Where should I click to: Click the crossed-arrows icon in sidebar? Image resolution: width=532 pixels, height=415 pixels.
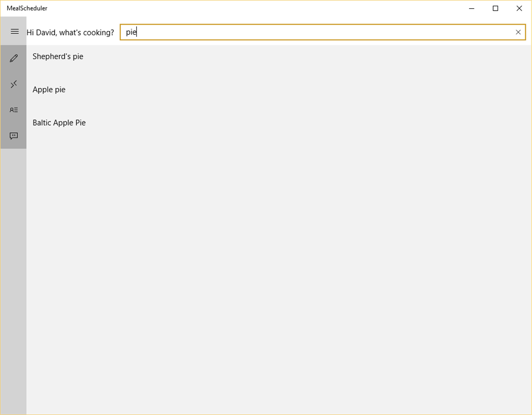click(x=14, y=84)
